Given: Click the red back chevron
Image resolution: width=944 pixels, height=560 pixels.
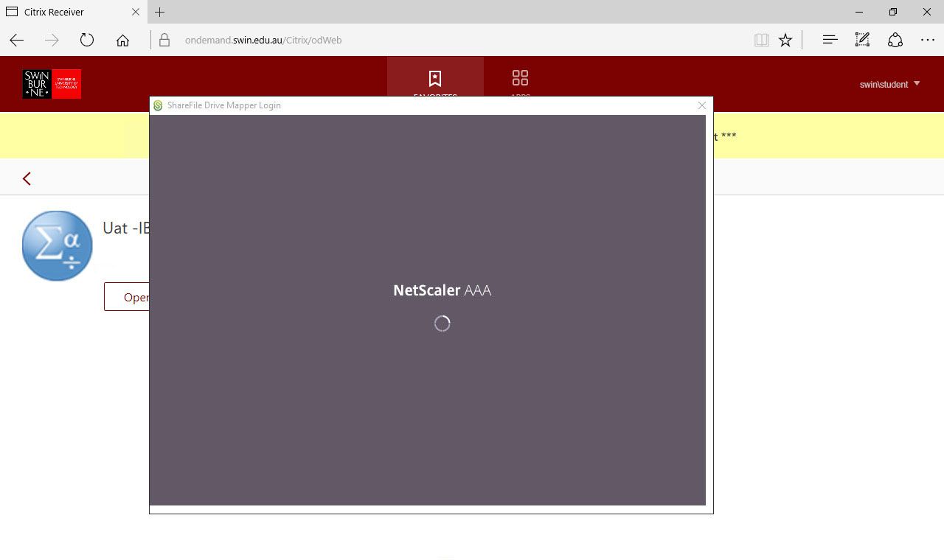Looking at the screenshot, I should coord(27,178).
